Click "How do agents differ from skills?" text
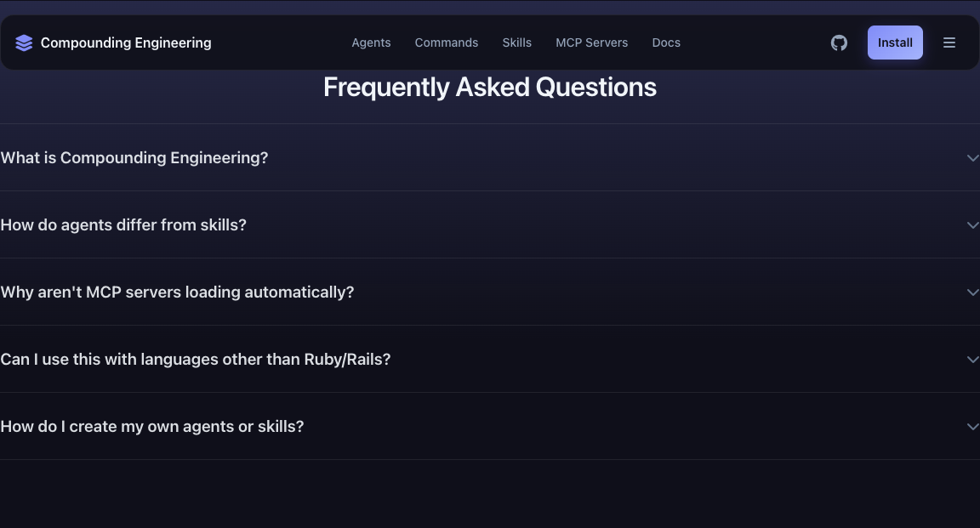Viewport: 980px width, 528px height. click(x=123, y=225)
